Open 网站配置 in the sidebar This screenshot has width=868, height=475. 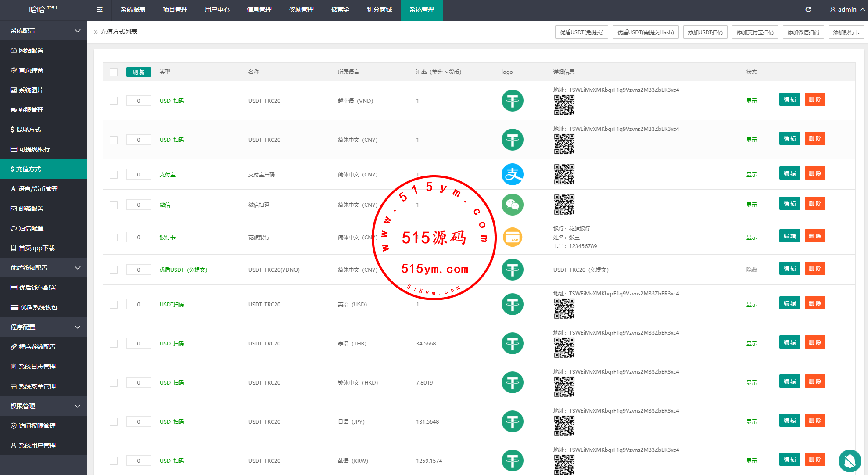pyautogui.click(x=31, y=50)
